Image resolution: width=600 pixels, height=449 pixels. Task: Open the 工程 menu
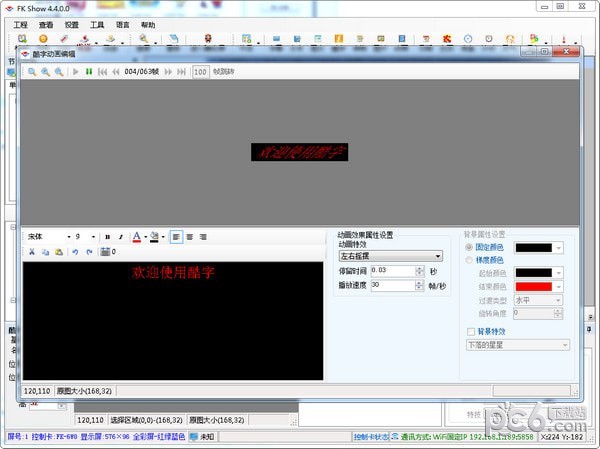[21, 25]
